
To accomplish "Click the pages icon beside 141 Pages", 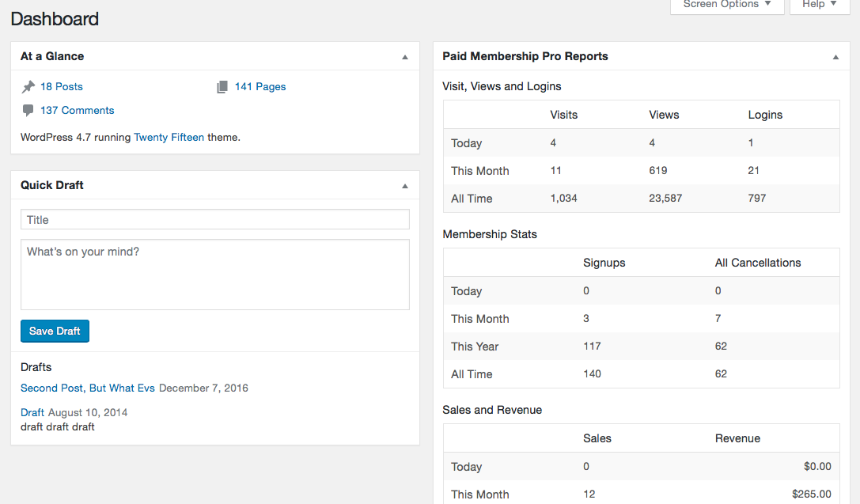I will point(222,87).
